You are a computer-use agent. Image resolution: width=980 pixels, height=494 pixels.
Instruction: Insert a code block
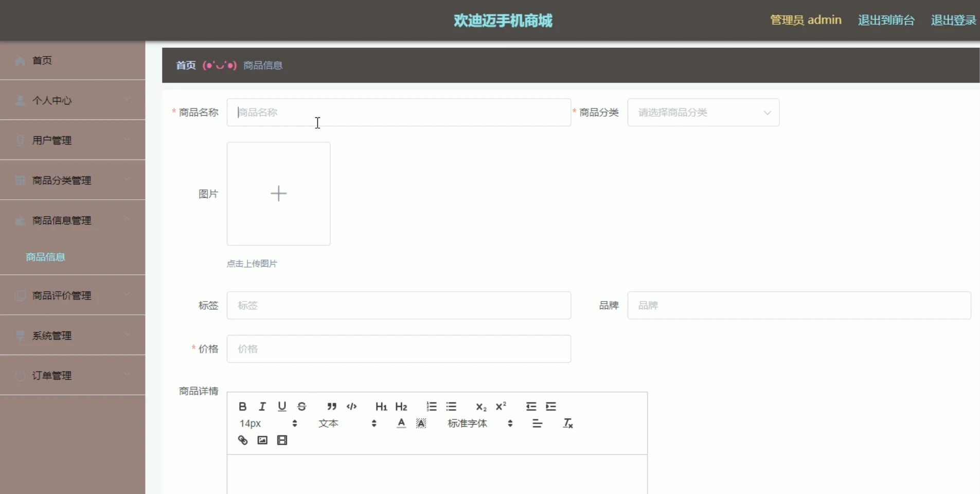coord(352,406)
